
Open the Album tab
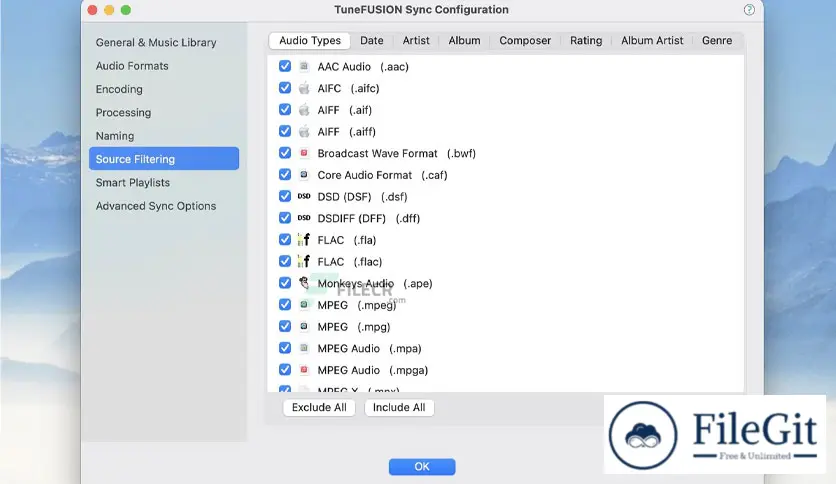(x=464, y=41)
